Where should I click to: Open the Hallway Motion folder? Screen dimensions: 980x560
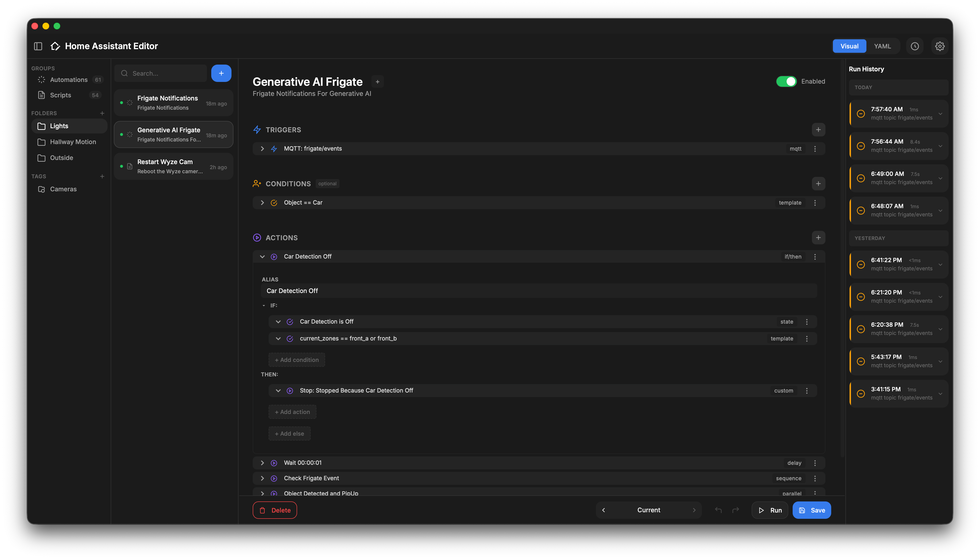pos(69,141)
